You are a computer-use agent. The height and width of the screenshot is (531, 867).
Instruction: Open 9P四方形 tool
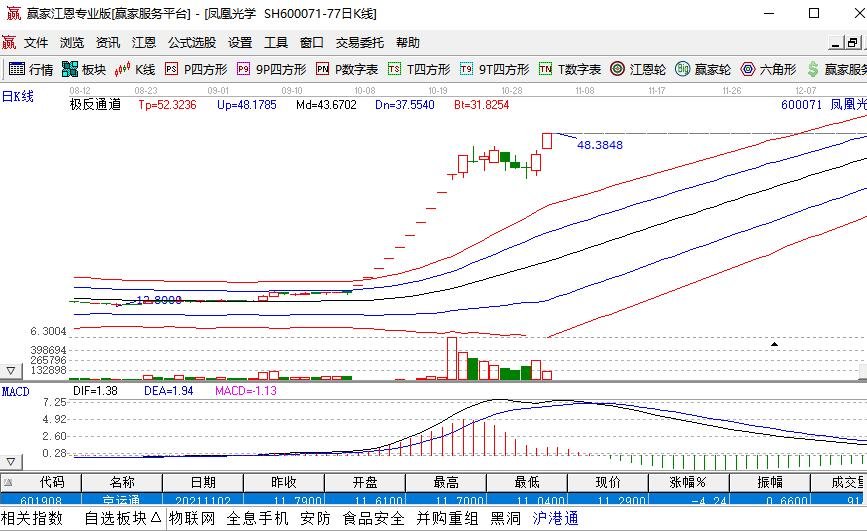point(271,69)
